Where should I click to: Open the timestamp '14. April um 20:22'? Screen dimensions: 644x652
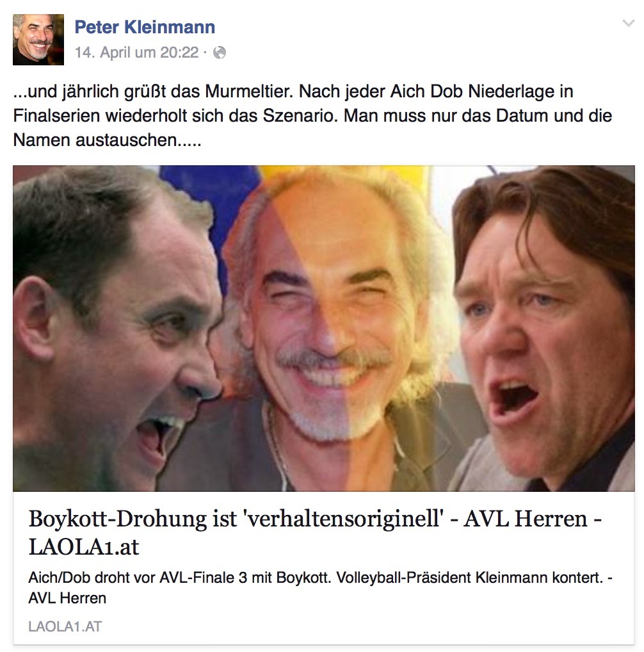coord(137,53)
